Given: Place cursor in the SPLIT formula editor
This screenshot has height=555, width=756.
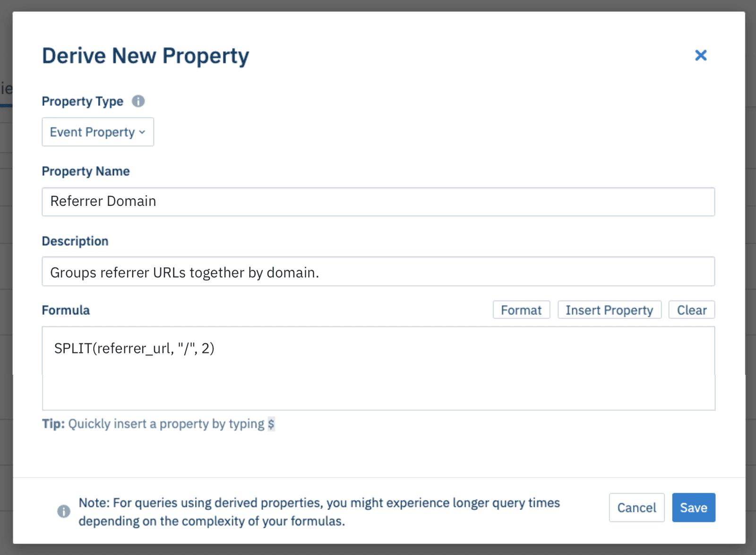Looking at the screenshot, I should 378,368.
